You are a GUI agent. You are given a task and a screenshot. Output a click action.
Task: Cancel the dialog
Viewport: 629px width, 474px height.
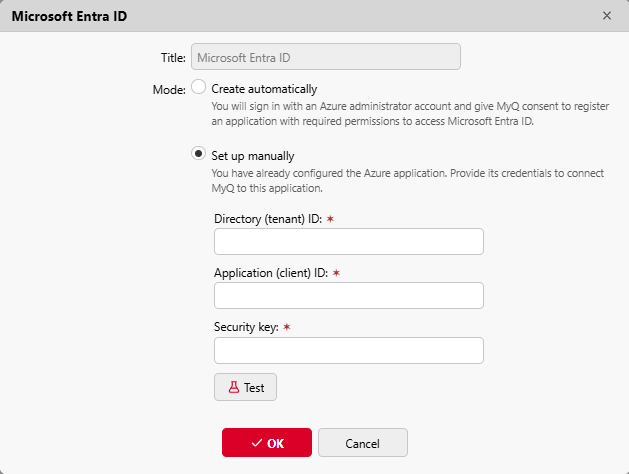[x=363, y=442]
